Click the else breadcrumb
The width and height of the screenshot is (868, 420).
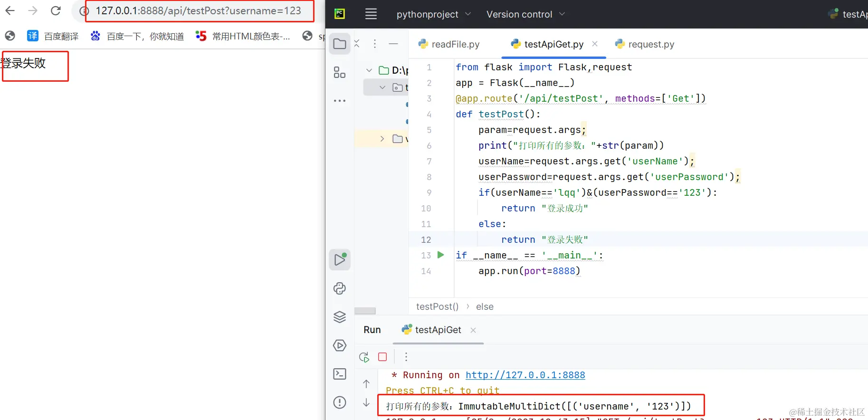(x=485, y=306)
